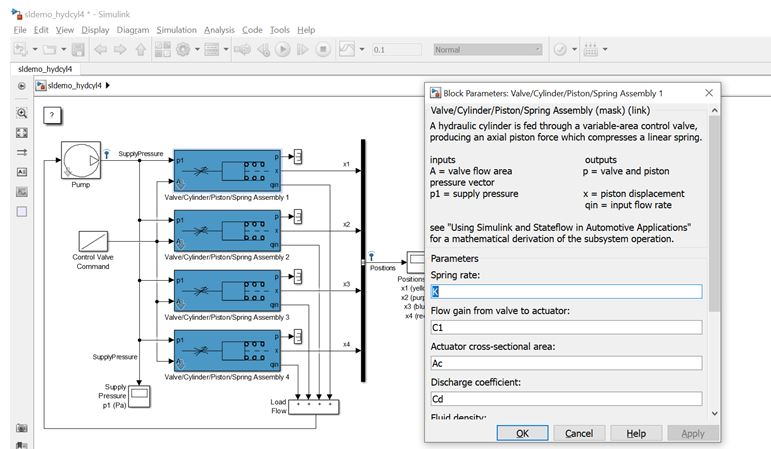Screen dimensions: 771x449
Task: Open the Model Explorer toolbar icon
Action: click(212, 49)
